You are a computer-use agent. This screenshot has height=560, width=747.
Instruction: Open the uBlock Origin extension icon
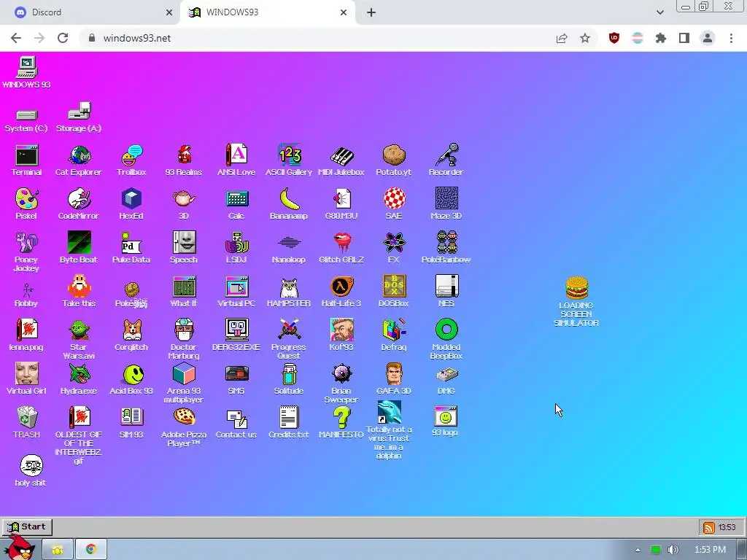(x=614, y=38)
